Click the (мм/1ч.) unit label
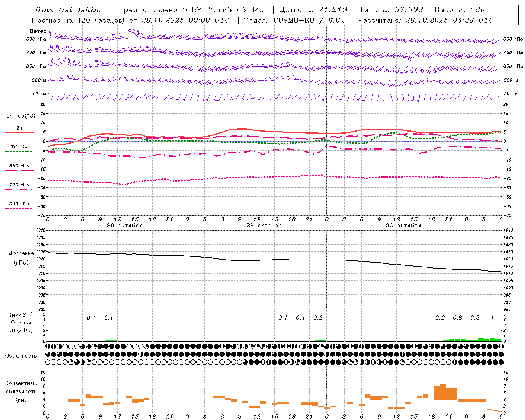 (21, 330)
